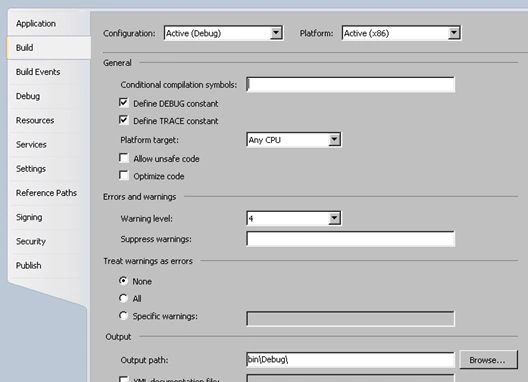Go to the Resources tab
The height and width of the screenshot is (382, 528).
click(x=35, y=121)
